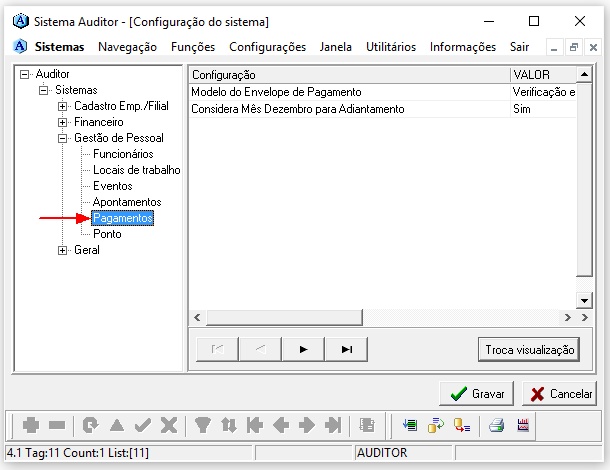The width and height of the screenshot is (610, 470).
Task: Click the database export list icon
Action: click(x=462, y=425)
